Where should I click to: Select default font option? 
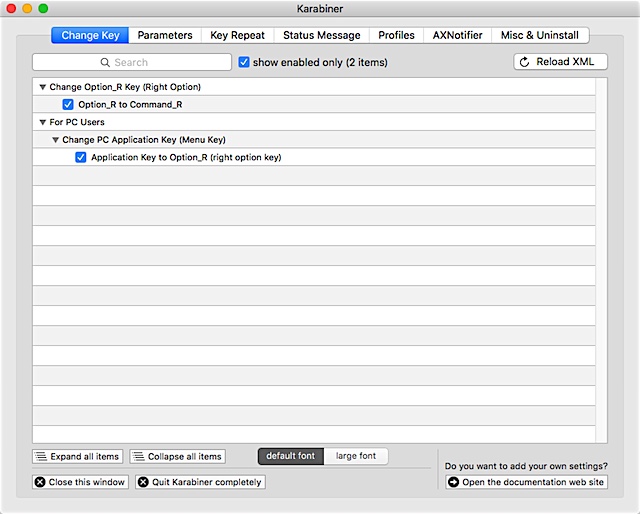pos(291,456)
